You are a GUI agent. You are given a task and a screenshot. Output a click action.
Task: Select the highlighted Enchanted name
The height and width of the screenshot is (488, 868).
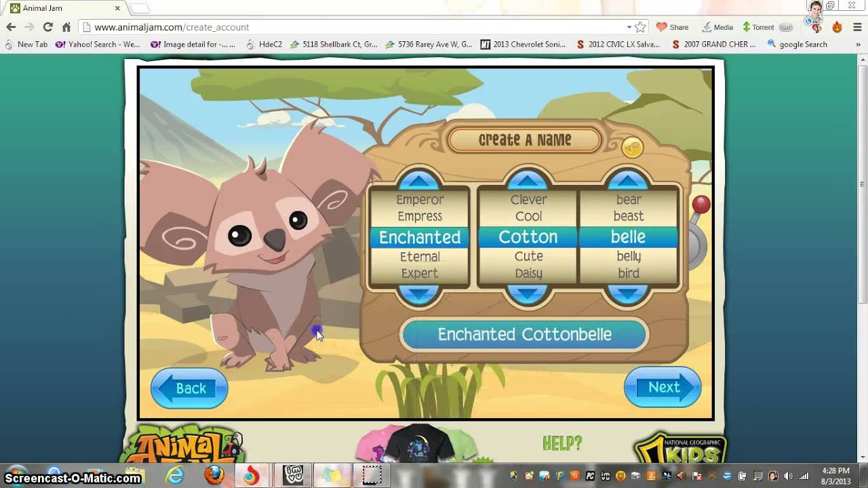(420, 237)
